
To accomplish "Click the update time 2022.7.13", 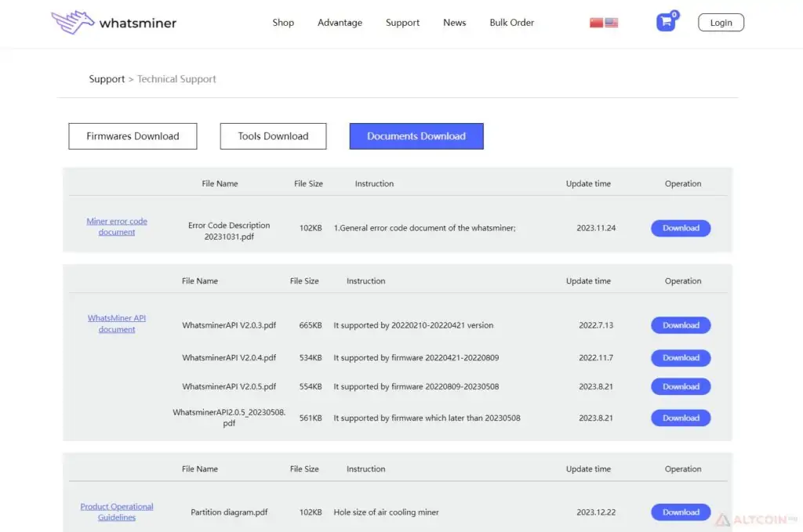I will pos(596,325).
